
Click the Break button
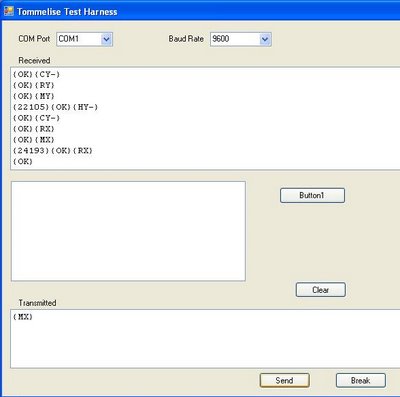(361, 380)
